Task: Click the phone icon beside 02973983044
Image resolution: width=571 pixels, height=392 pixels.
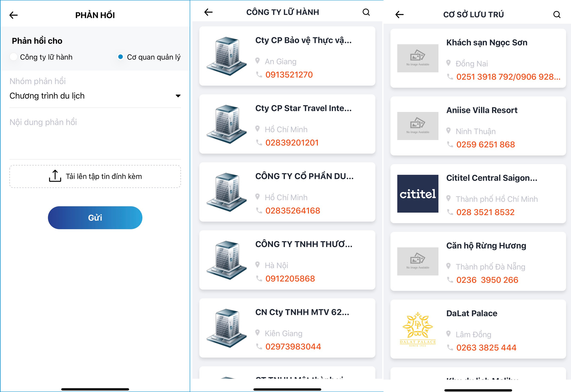Action: click(259, 346)
